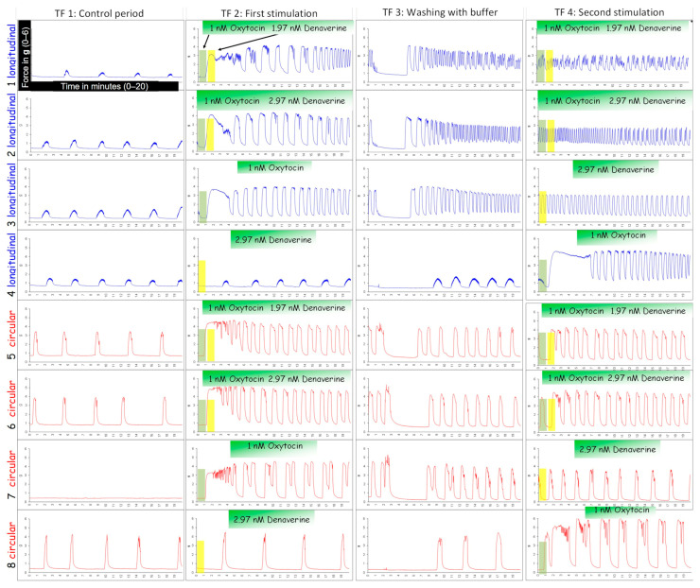700x588 pixels.
Task: Click row 3 TF 2 '1 nM Oxytocin' label
Action: tap(275, 167)
